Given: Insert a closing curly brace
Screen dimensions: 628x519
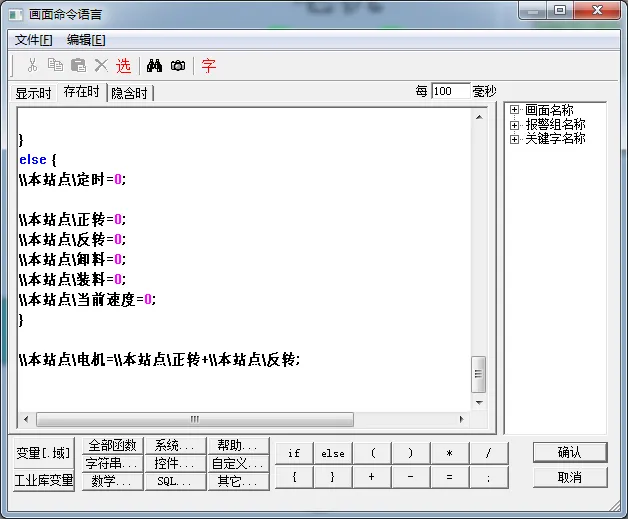Looking at the screenshot, I should click(333, 477).
